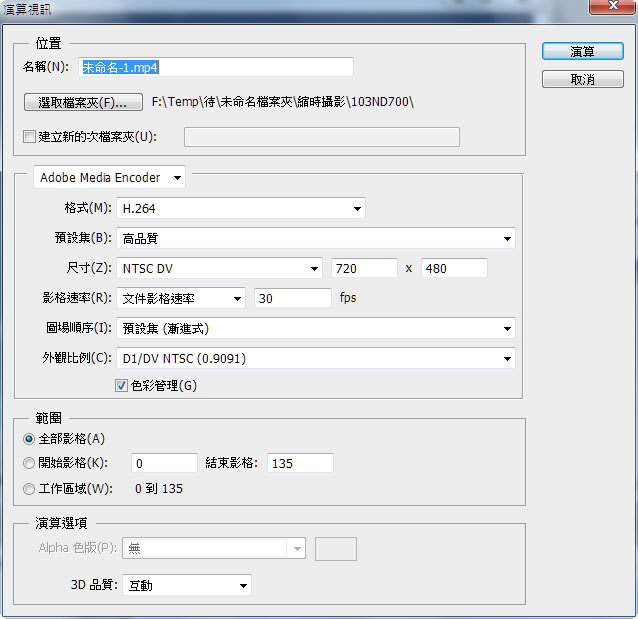Open the 圖場順序 field order dropdown

pyautogui.click(x=316, y=328)
